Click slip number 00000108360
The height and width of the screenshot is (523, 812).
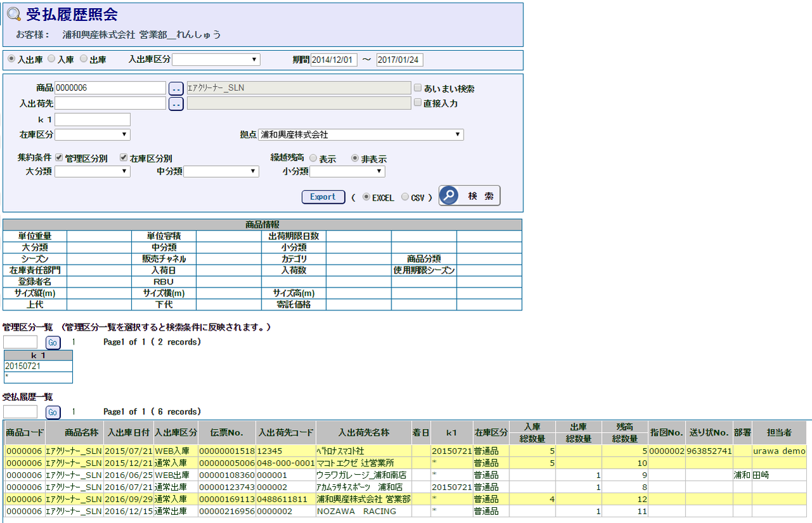[226, 475]
